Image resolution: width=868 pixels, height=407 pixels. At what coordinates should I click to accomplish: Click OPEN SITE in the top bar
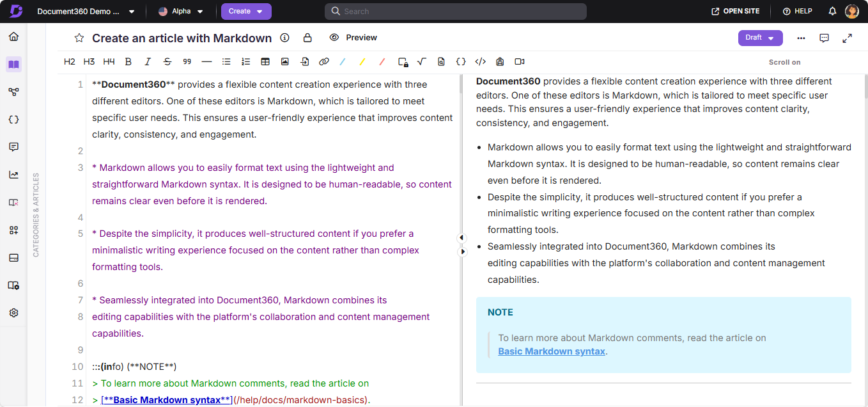(735, 11)
